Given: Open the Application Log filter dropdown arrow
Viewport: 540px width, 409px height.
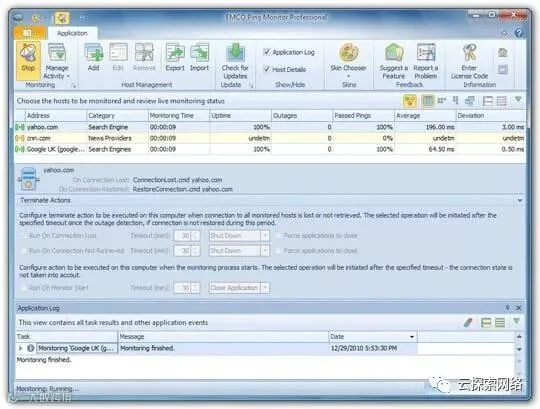Looking at the screenshot, I should point(517,322).
